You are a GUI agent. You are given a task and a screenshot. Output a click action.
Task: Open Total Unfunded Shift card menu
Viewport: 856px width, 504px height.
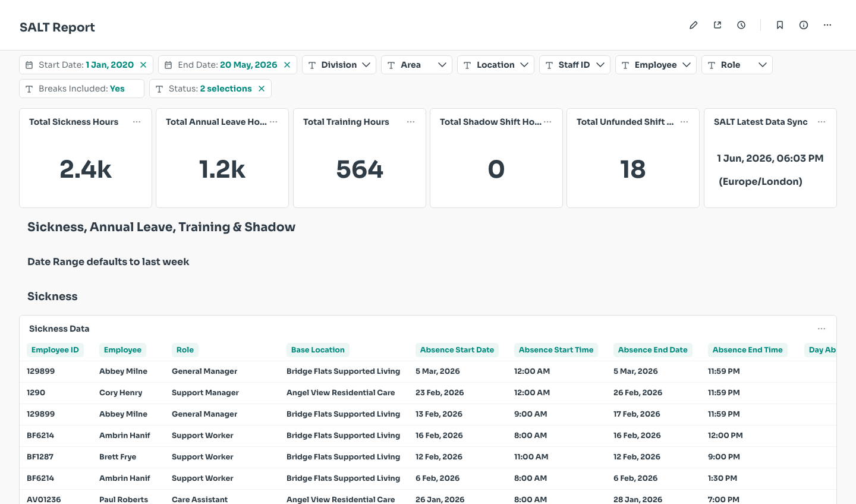tap(684, 122)
